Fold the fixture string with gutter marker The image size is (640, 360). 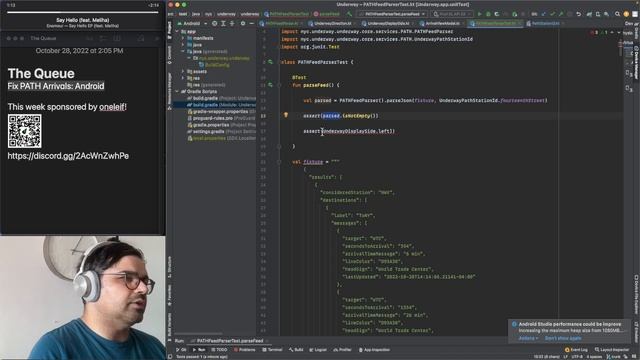point(279,162)
